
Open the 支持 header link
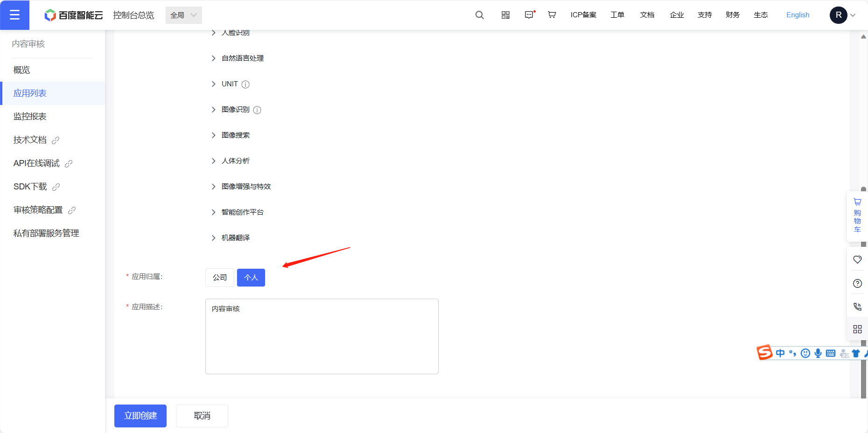click(705, 15)
